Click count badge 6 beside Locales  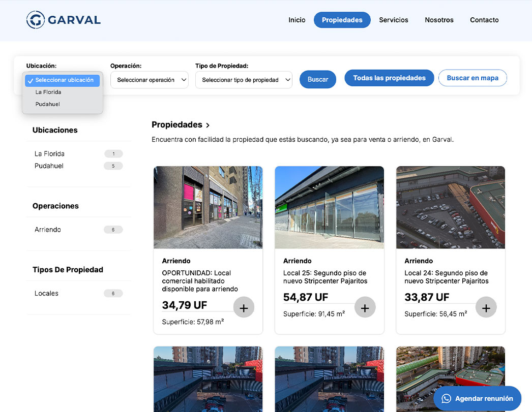click(113, 294)
